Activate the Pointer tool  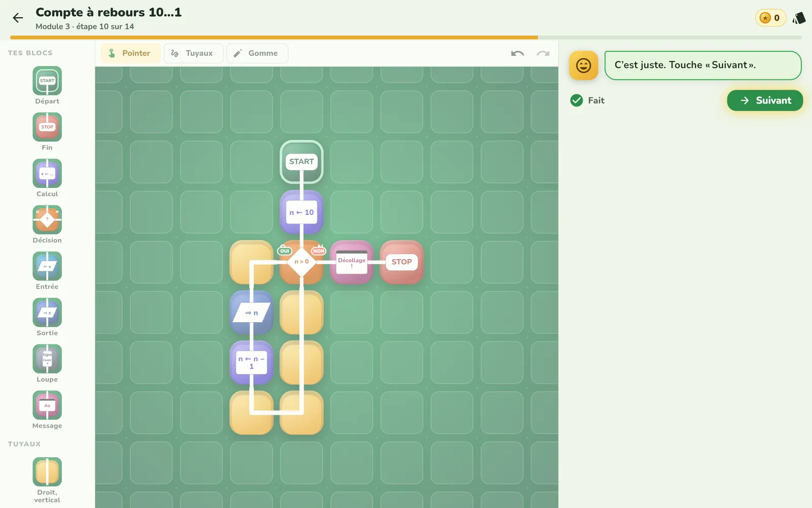(130, 53)
